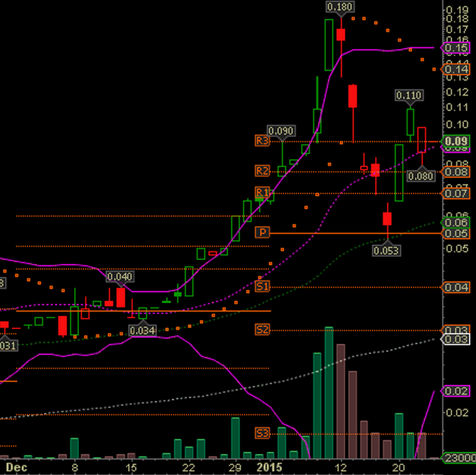Select the 0.080 price callout
Viewport: 476px width, 475px height.
421,176
